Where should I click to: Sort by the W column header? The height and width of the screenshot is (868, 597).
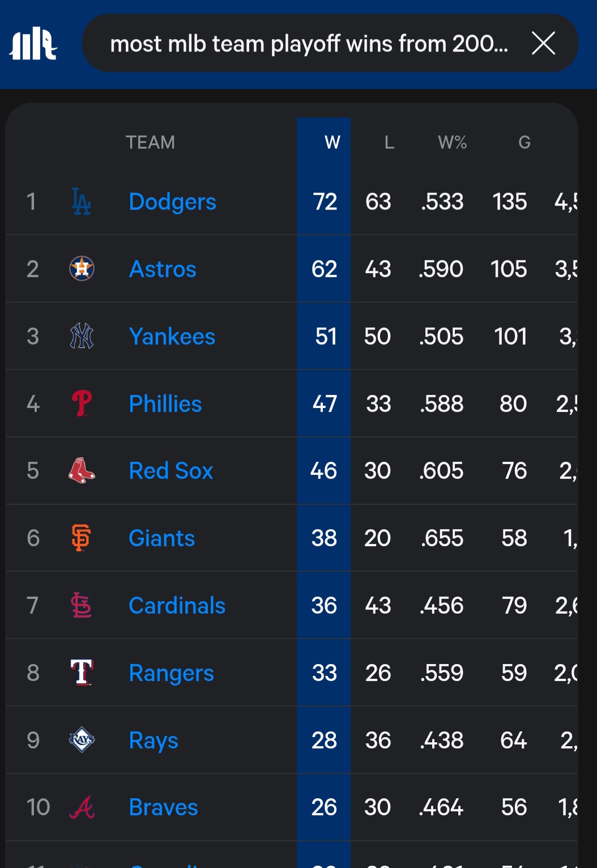point(332,142)
